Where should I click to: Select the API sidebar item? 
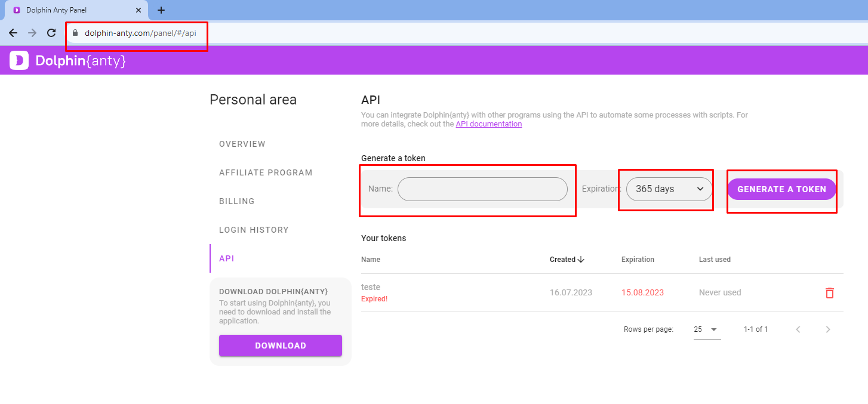[226, 258]
